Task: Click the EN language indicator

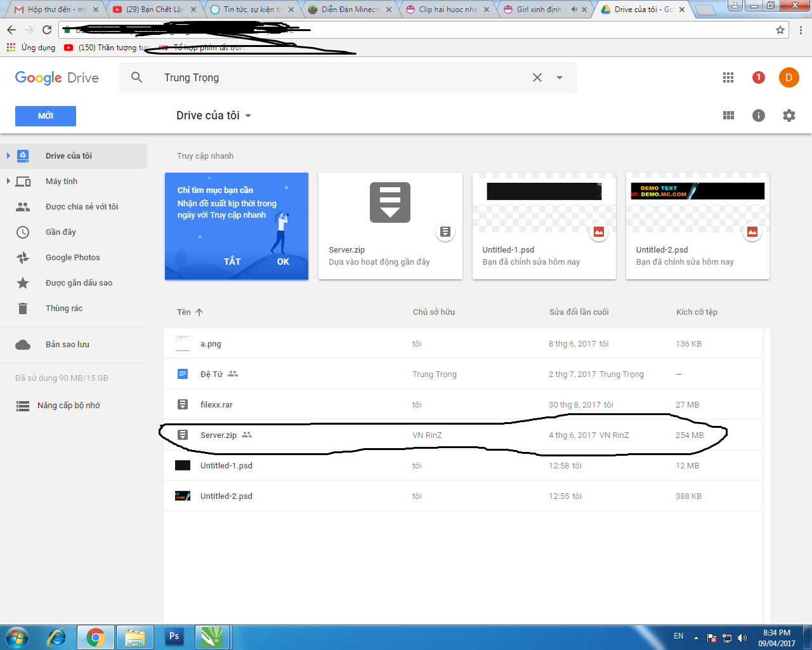Action: pyautogui.click(x=678, y=636)
